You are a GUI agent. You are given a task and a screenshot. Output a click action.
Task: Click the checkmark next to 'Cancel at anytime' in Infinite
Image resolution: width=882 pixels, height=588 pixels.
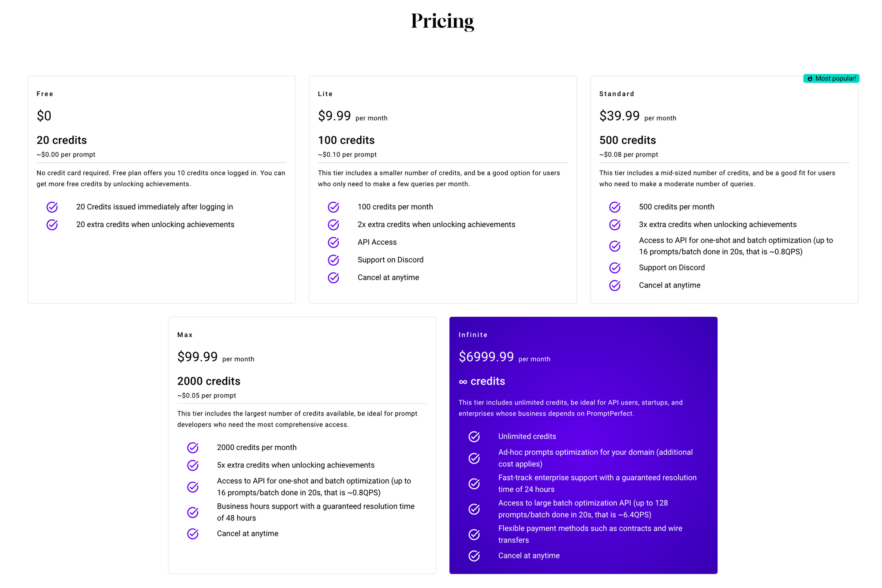[x=474, y=556]
